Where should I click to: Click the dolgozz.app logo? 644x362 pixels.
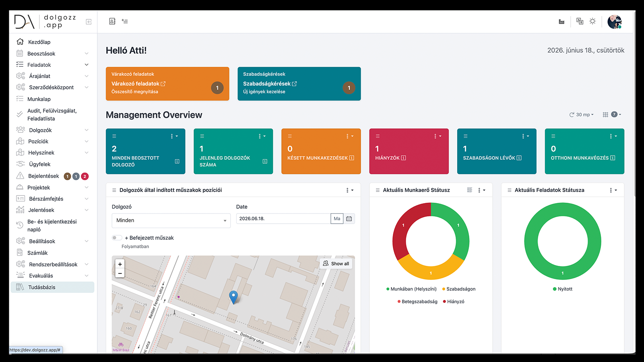pos(45,21)
